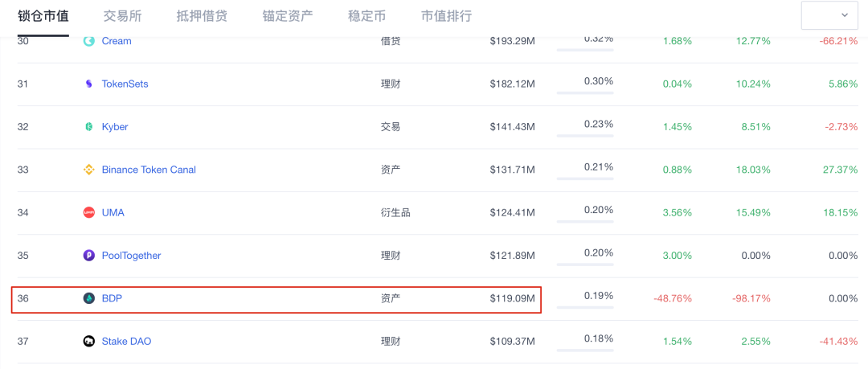Click the Stake DAO name link
Image resolution: width=868 pixels, height=369 pixels.
[x=126, y=342]
